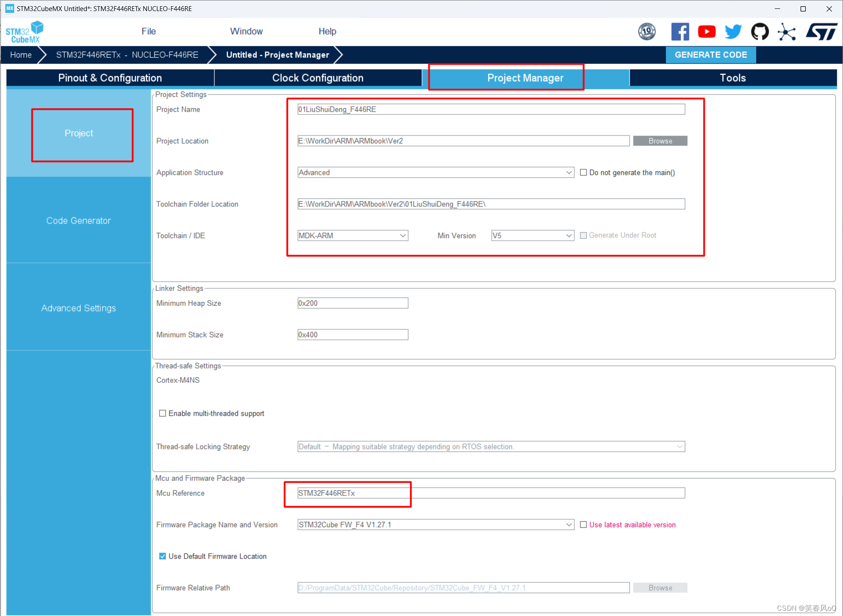Viewport: 843px width, 616px height.
Task: Click the STM32CubeMX logo icon
Action: point(25,32)
